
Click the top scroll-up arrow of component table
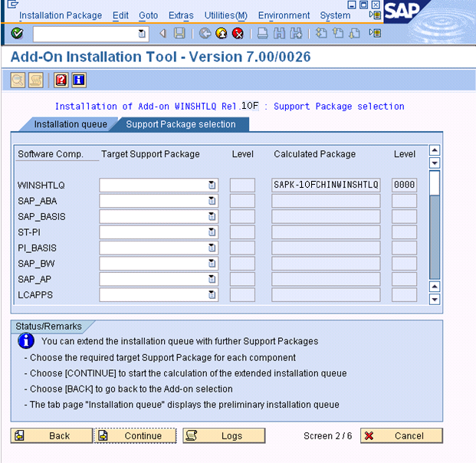(x=435, y=150)
